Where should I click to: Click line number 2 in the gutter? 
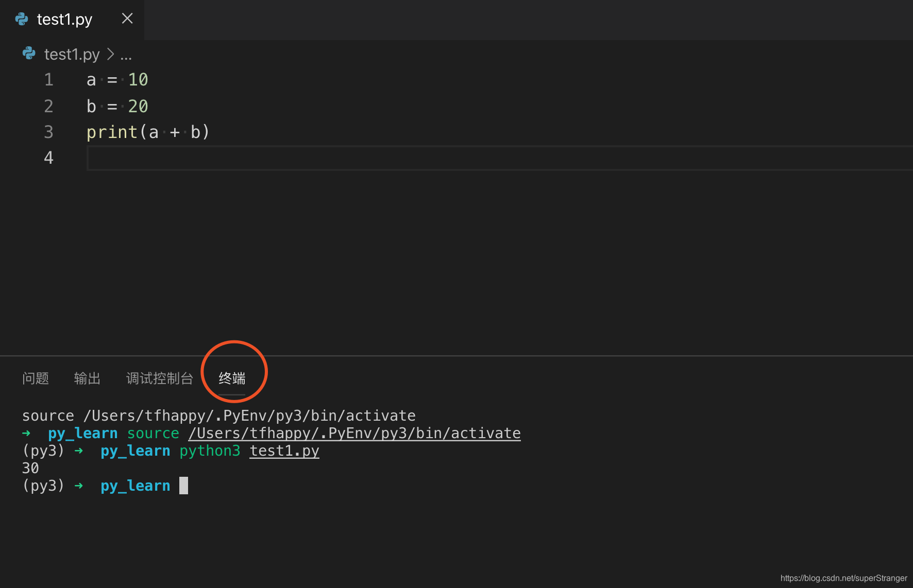(49, 106)
